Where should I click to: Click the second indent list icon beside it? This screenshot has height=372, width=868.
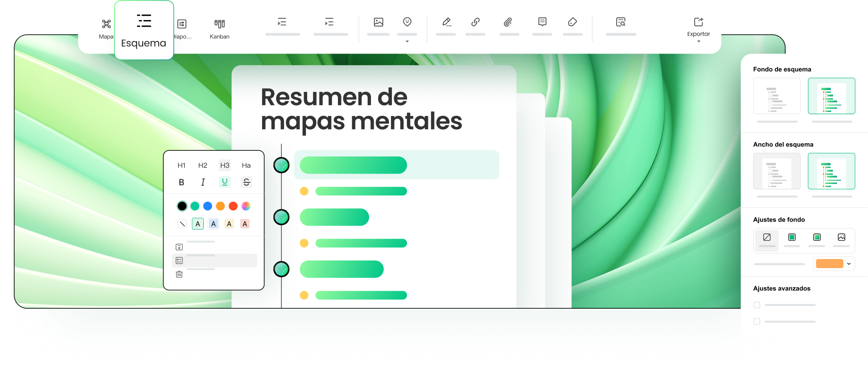tap(329, 22)
